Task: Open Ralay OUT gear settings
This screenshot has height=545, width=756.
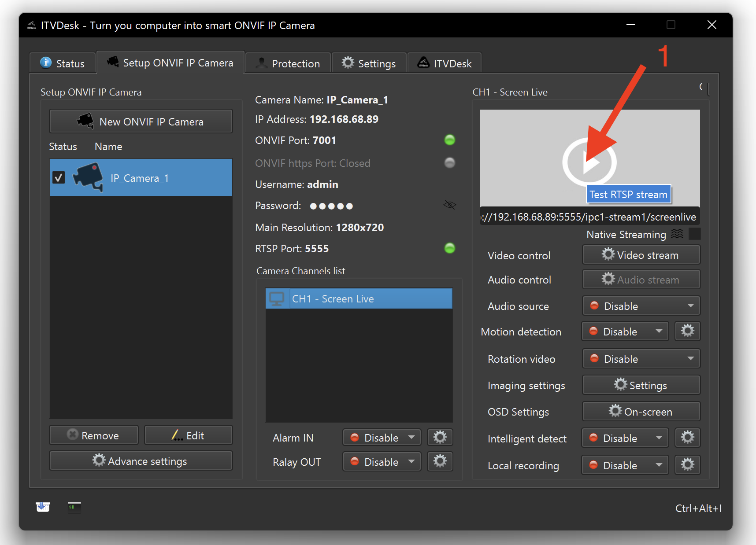Action: pyautogui.click(x=440, y=461)
